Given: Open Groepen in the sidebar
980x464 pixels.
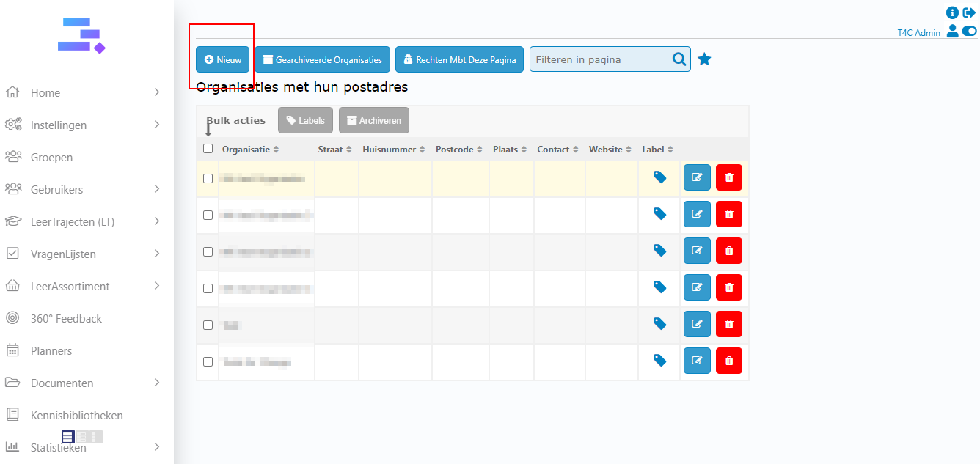Looking at the screenshot, I should (x=51, y=158).
